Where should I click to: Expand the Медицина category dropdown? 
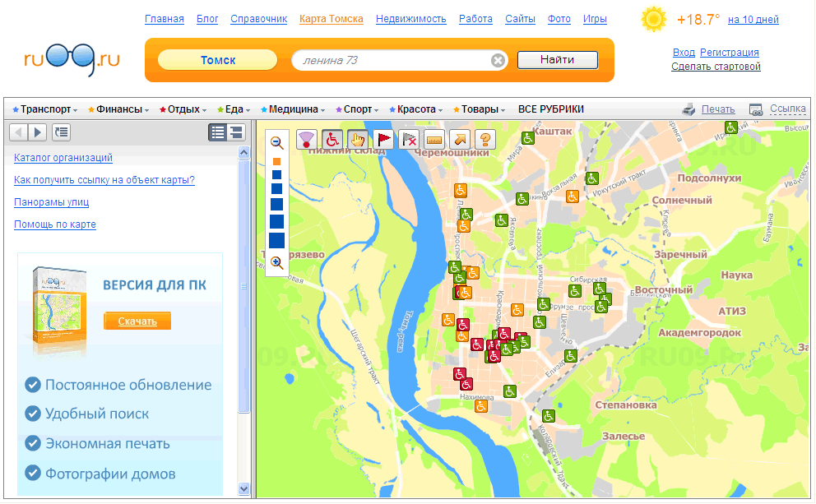click(x=294, y=109)
